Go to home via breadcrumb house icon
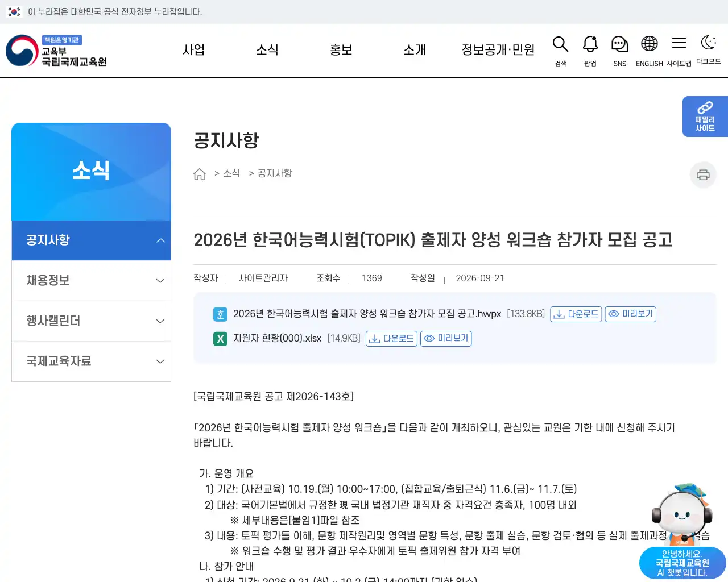The width and height of the screenshot is (728, 582). pos(200,174)
